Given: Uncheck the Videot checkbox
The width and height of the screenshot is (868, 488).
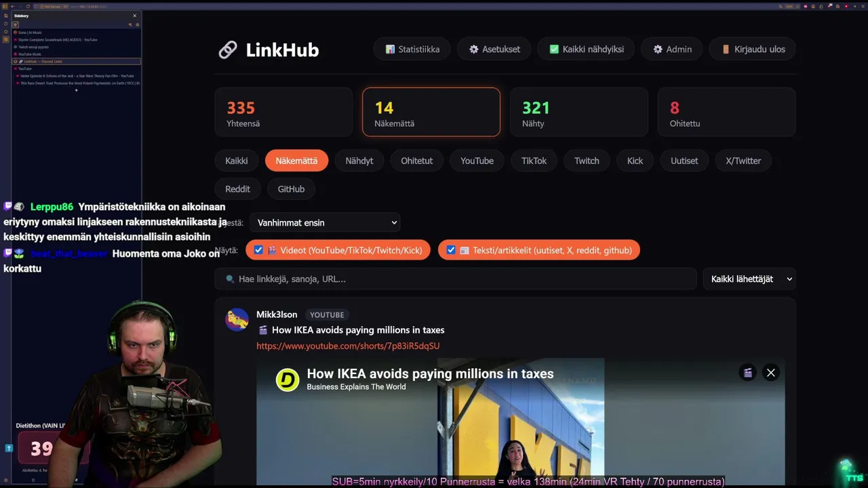Looking at the screenshot, I should coord(258,250).
